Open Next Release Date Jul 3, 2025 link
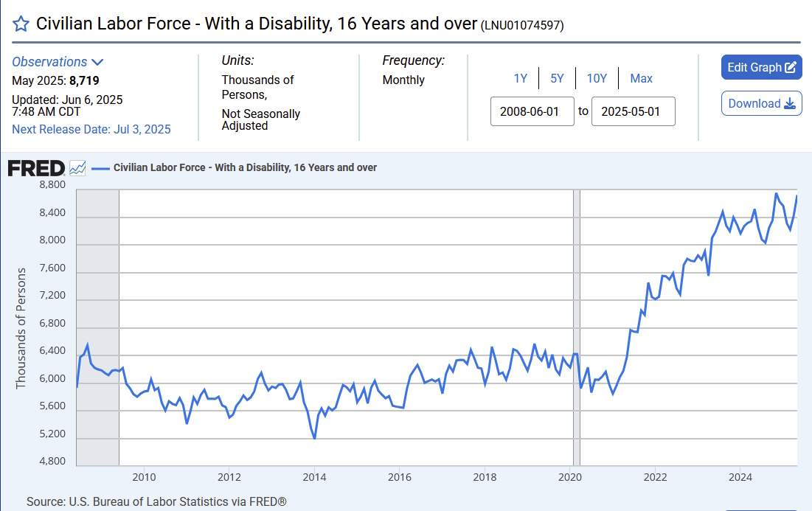This screenshot has height=511, width=812. point(91,130)
